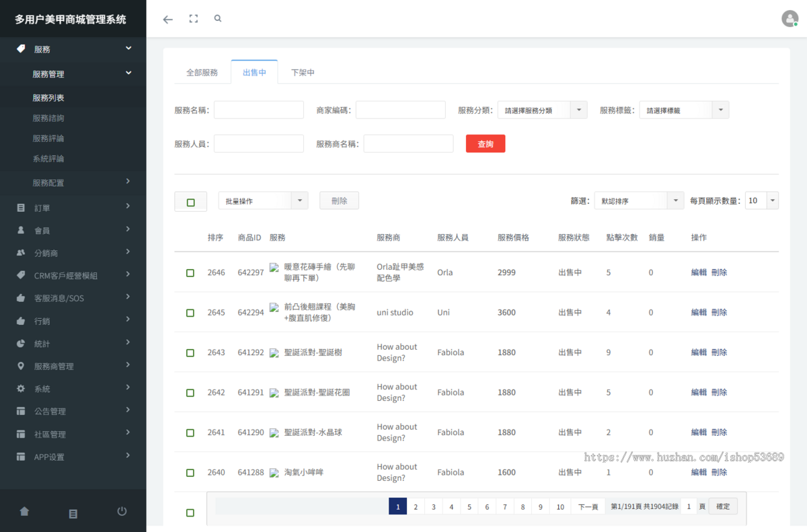Open the document icon at sidebar bottom
This screenshot has width=807, height=532.
(73, 513)
